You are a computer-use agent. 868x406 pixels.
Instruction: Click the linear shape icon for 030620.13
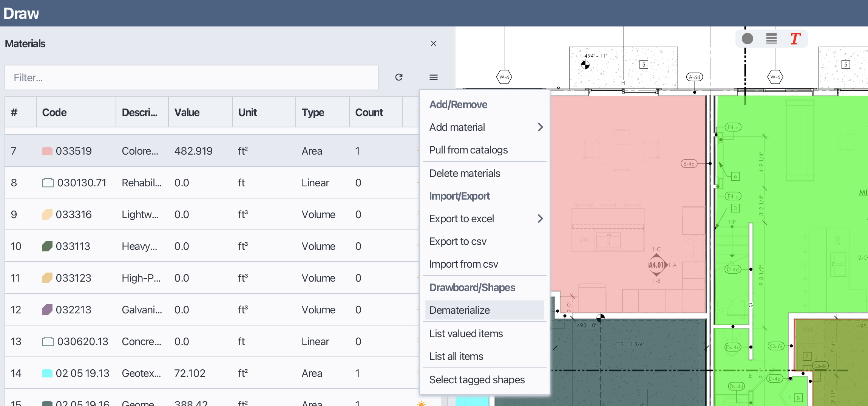click(48, 342)
